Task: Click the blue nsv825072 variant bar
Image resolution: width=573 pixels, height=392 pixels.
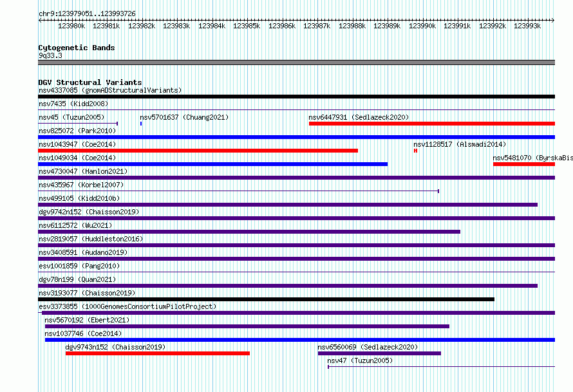Action: pyautogui.click(x=296, y=137)
